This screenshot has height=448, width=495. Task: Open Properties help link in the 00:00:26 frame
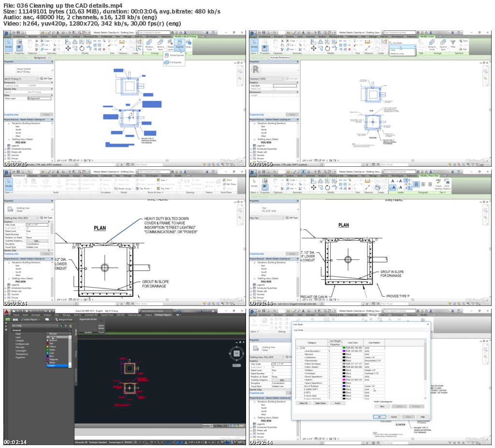tap(11, 114)
